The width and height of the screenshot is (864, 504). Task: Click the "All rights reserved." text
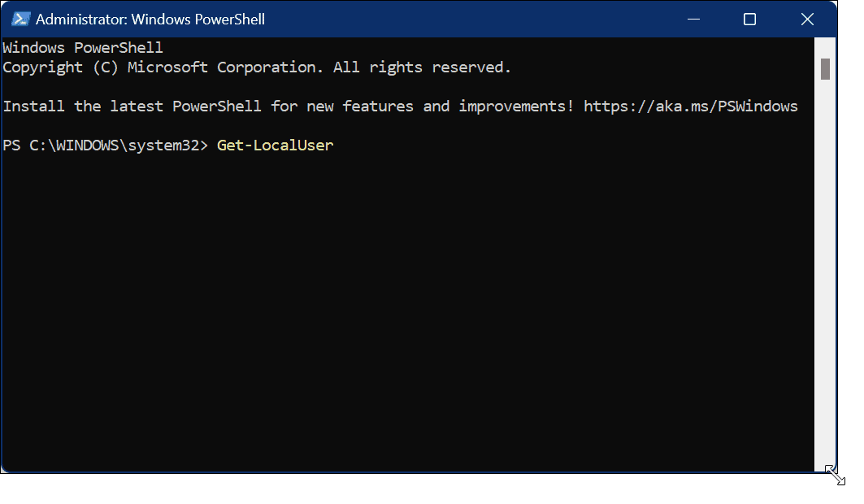423,67
